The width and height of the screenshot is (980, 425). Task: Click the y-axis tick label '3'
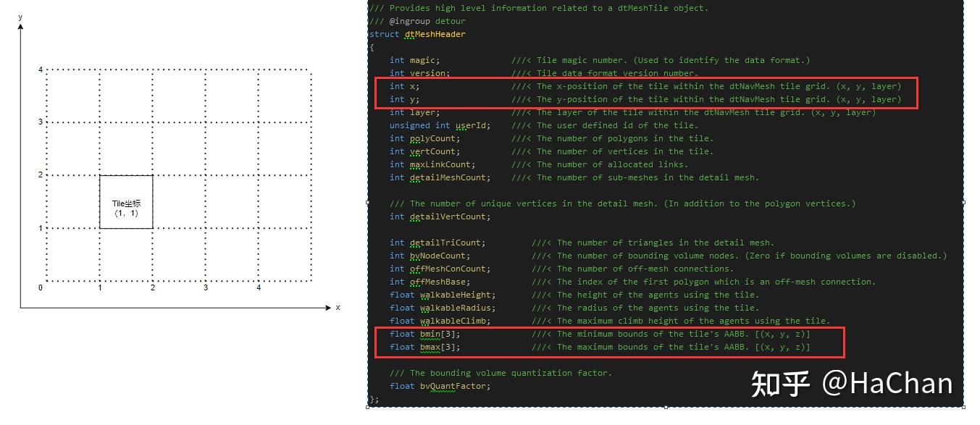[41, 122]
